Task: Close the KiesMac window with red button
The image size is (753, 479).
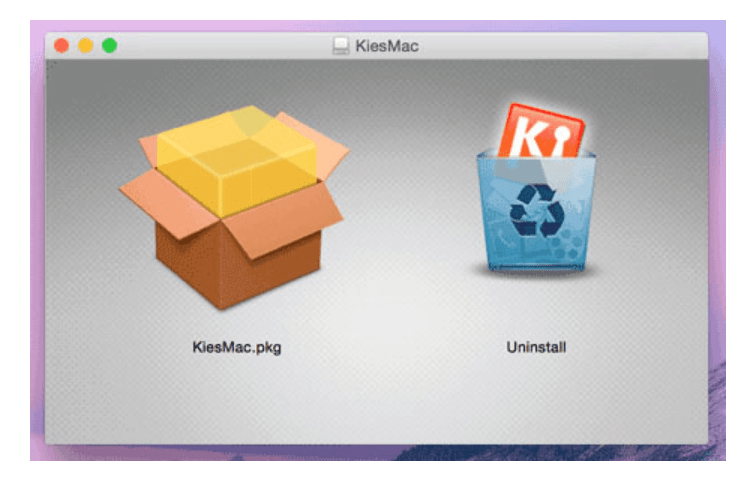Action: click(61, 46)
